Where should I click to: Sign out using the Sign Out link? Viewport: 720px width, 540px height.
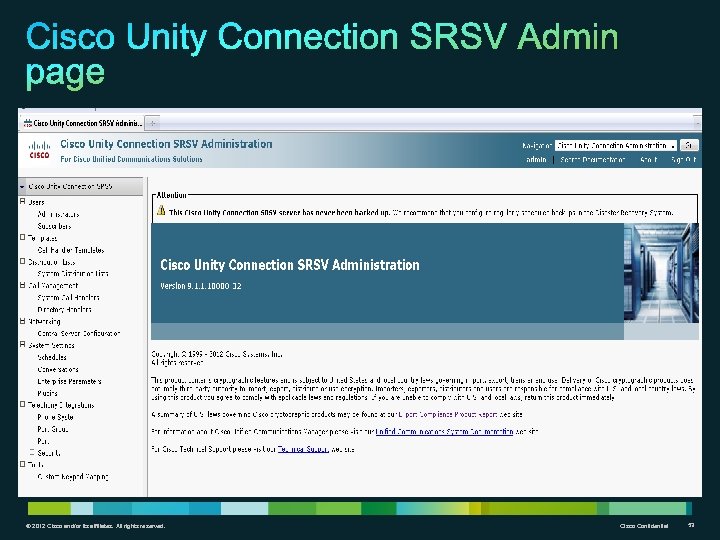click(x=684, y=160)
